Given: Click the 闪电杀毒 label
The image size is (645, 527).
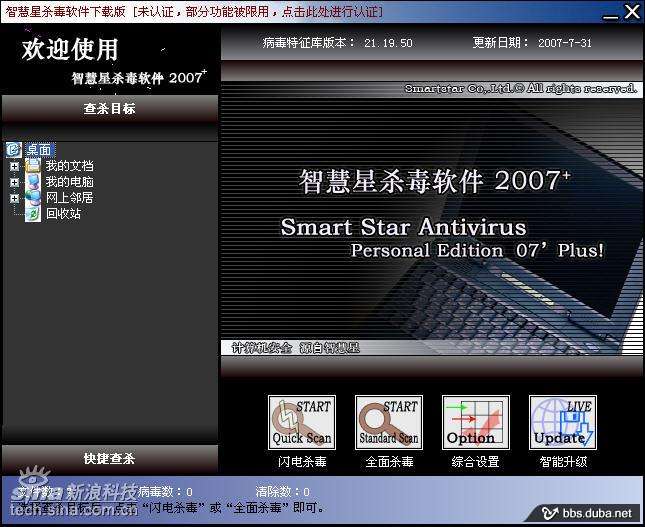Looking at the screenshot, I should tap(301, 463).
